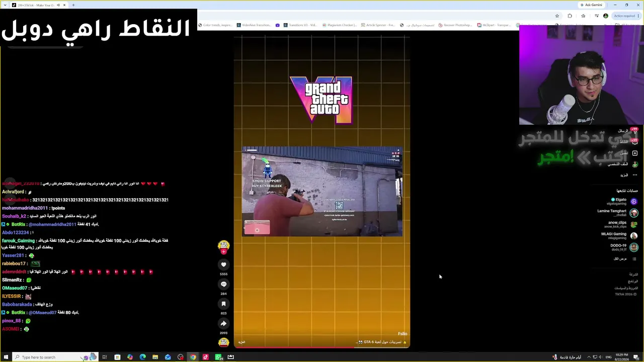Image resolution: width=644 pixels, height=362 pixels.
Task: Open the Chrome profile avatar
Action: [606, 16]
